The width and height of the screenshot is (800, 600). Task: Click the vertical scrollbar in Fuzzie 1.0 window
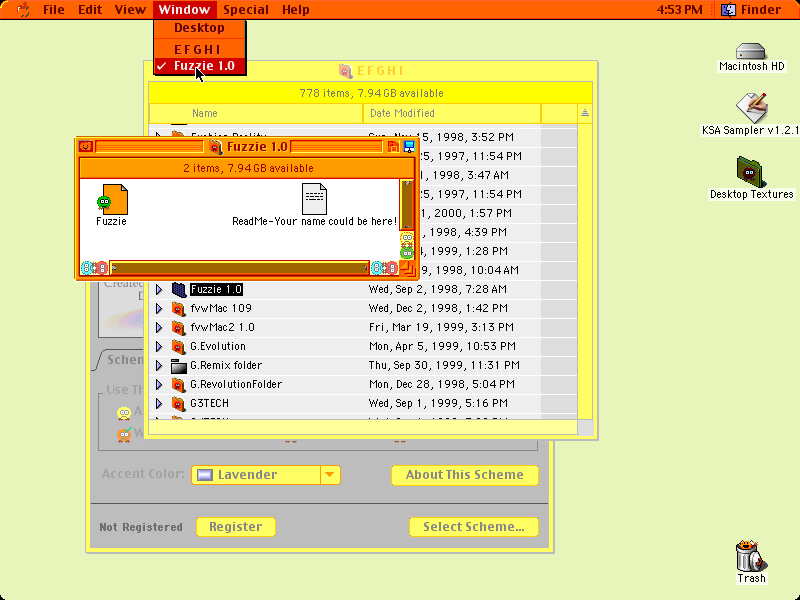pyautogui.click(x=407, y=204)
